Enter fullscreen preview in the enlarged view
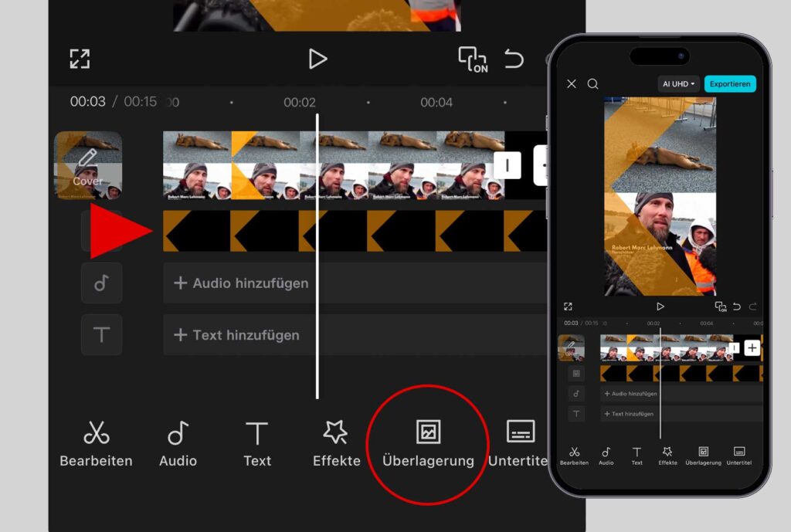This screenshot has width=791, height=532. [80, 59]
